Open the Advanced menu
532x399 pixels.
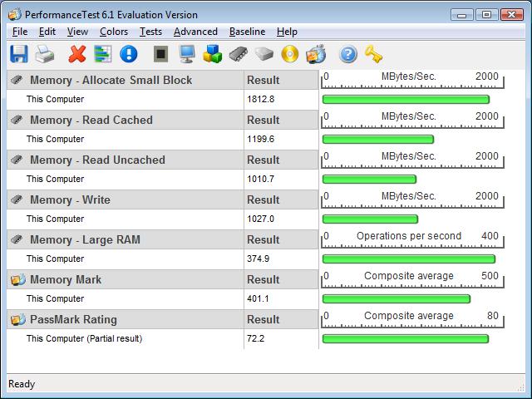(x=196, y=32)
